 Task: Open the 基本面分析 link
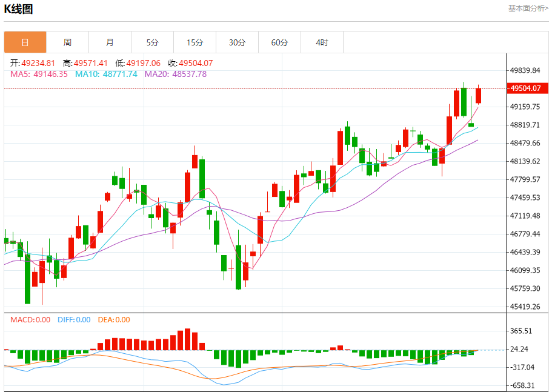click(x=528, y=8)
